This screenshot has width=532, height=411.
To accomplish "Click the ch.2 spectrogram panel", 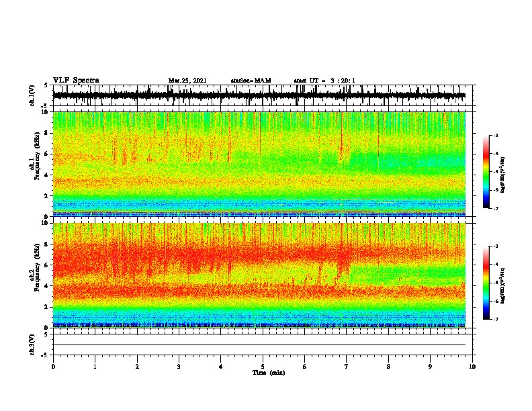I will 259,275.
